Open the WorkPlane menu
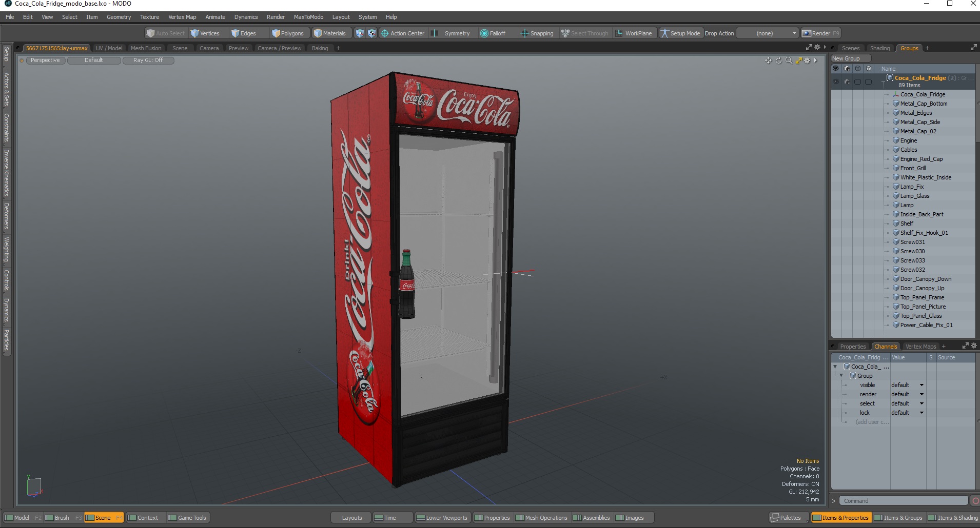The image size is (980, 528). coord(634,33)
